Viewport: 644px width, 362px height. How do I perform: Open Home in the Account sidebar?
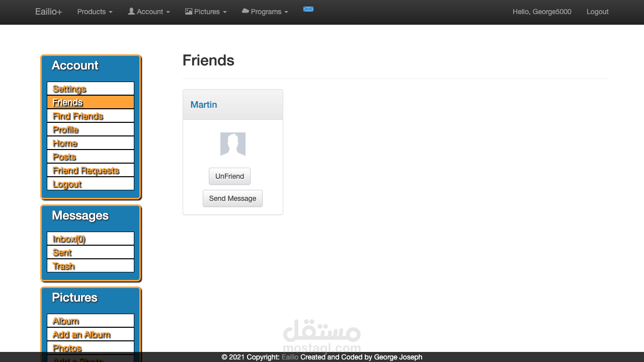91,143
